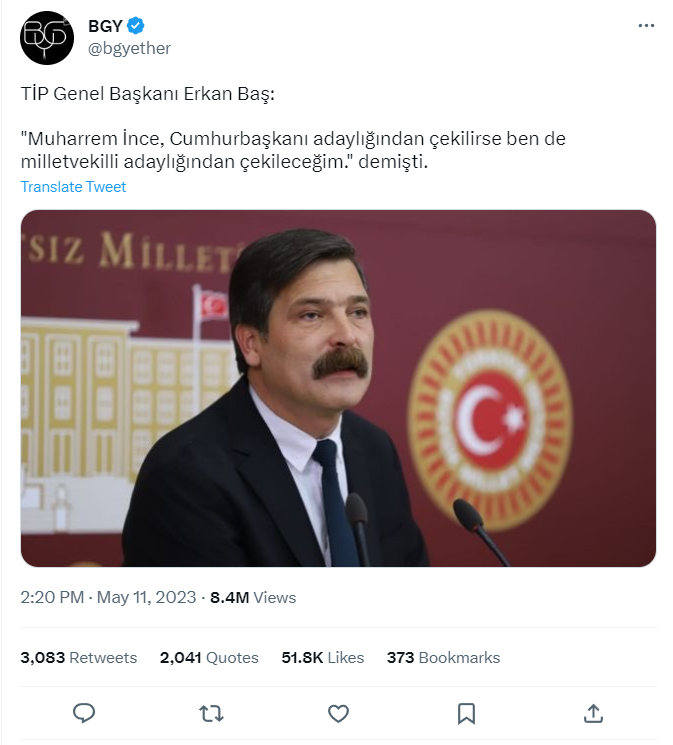
Task: View the 8.4M Views analytics
Action: (252, 597)
